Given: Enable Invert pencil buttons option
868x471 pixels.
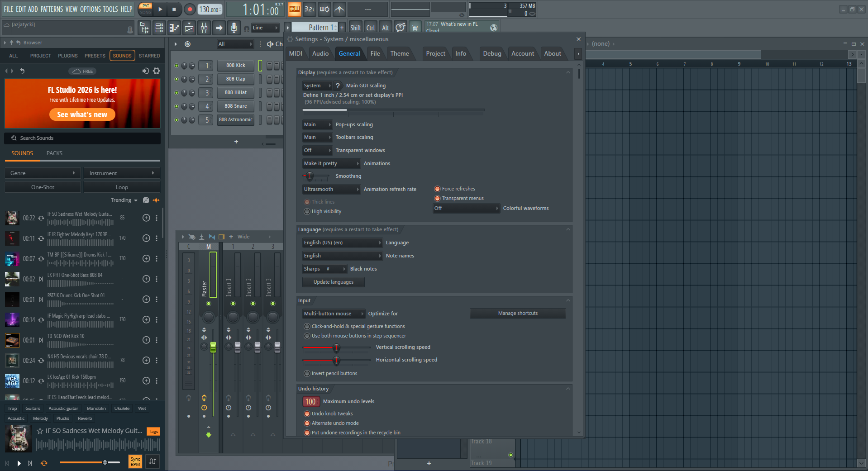Looking at the screenshot, I should click(307, 373).
